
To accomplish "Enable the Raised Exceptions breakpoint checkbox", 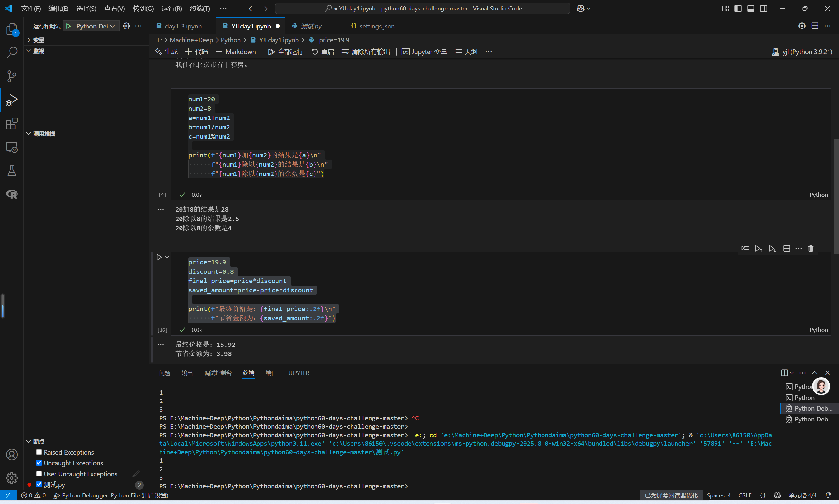I will [39, 452].
